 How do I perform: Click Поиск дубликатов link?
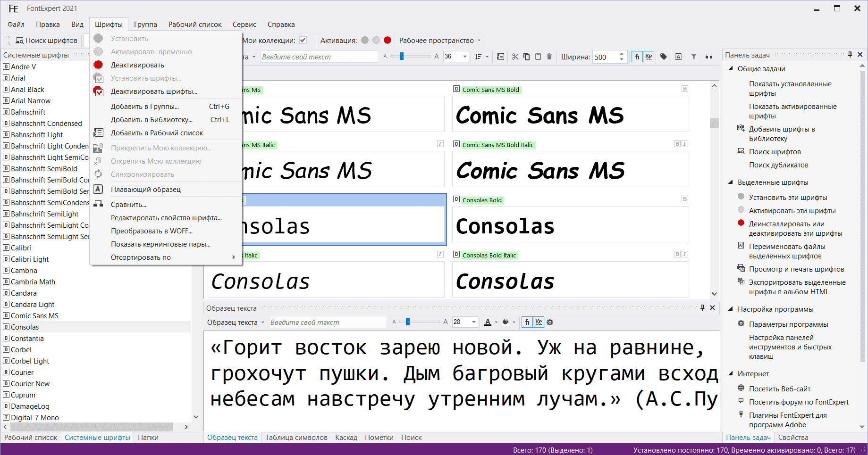pos(779,165)
